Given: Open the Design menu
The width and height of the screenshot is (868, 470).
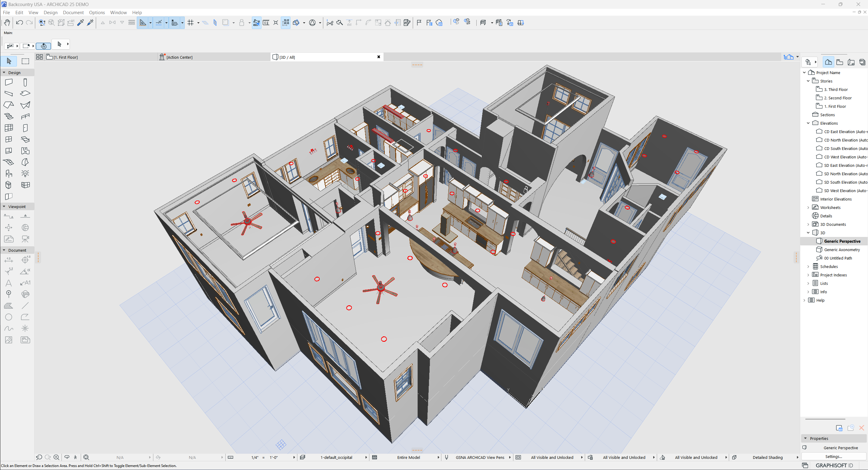Looking at the screenshot, I should pos(51,12).
